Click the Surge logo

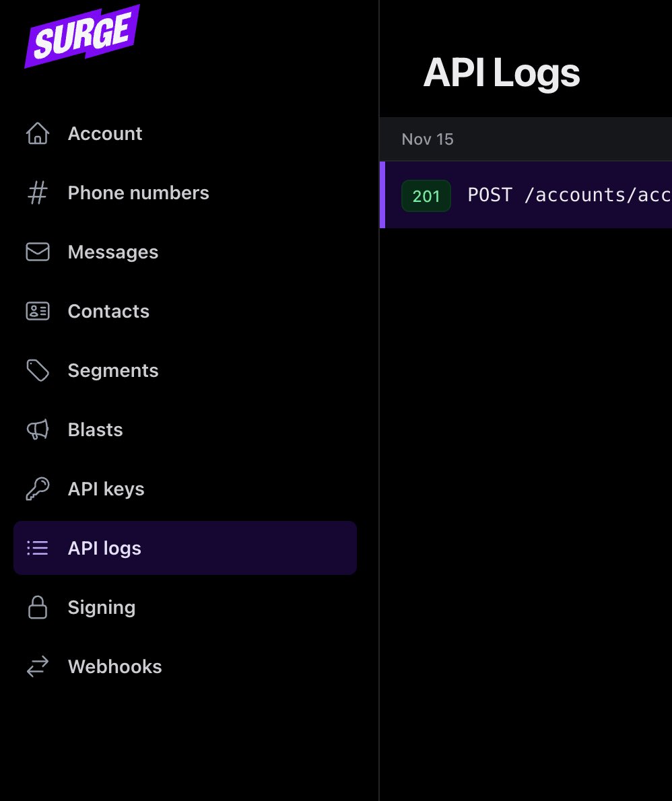tap(81, 36)
